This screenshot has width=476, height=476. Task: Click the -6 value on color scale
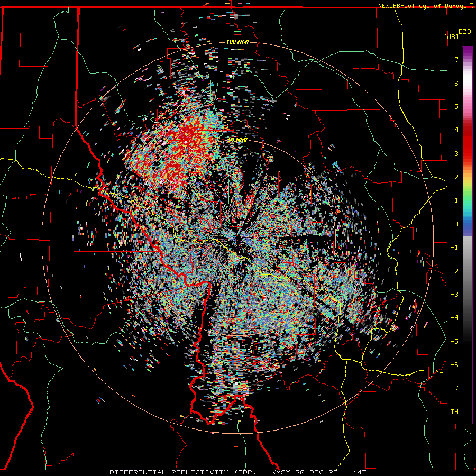pos(454,365)
